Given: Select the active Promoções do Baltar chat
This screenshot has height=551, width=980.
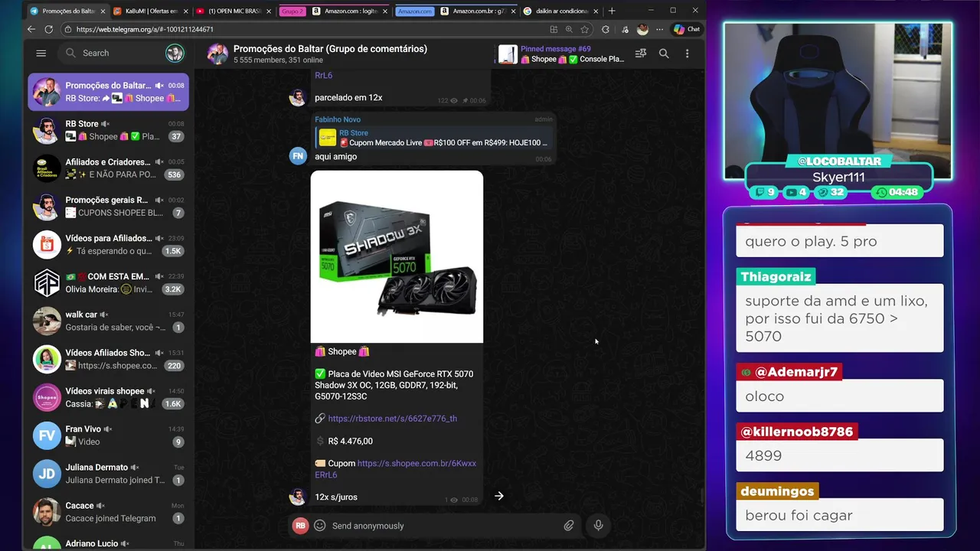Looking at the screenshot, I should coord(108,92).
